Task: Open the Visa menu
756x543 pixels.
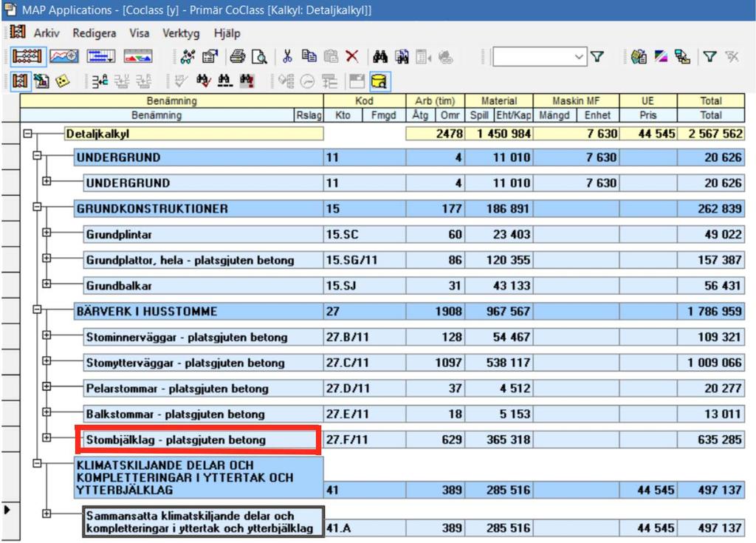Action: (139, 33)
